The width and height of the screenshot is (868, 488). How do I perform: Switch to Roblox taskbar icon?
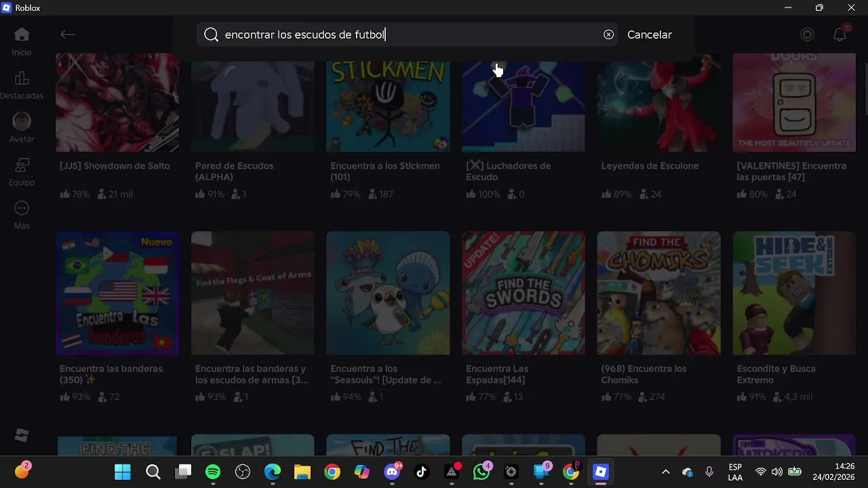[x=601, y=472]
